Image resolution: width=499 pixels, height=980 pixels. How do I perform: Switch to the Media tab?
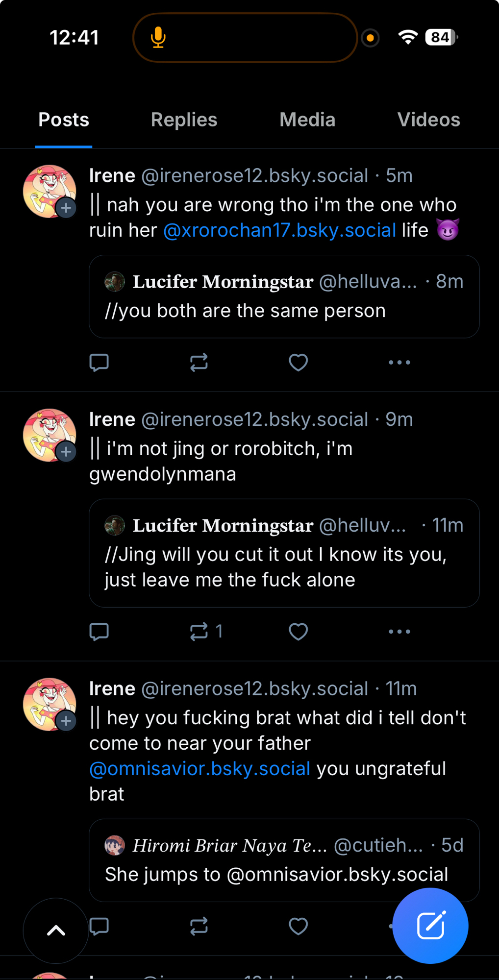pyautogui.click(x=307, y=120)
